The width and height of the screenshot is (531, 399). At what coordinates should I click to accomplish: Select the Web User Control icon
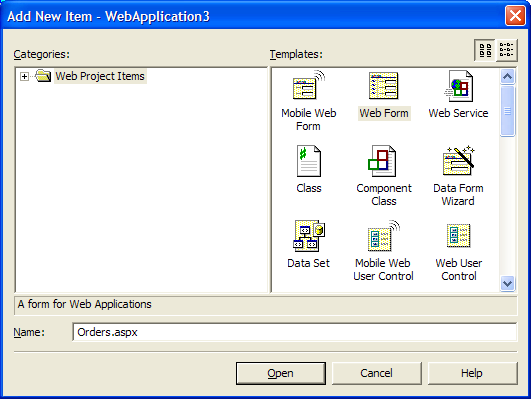pyautogui.click(x=459, y=236)
